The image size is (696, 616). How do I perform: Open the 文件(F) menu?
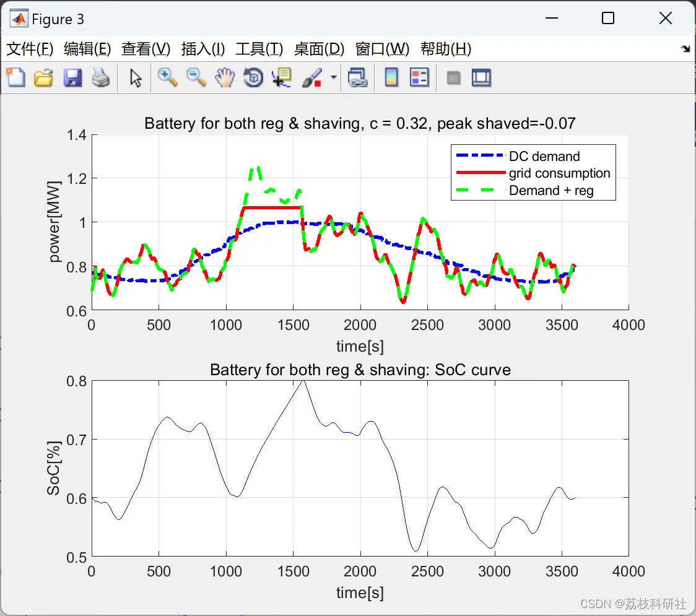(x=30, y=49)
